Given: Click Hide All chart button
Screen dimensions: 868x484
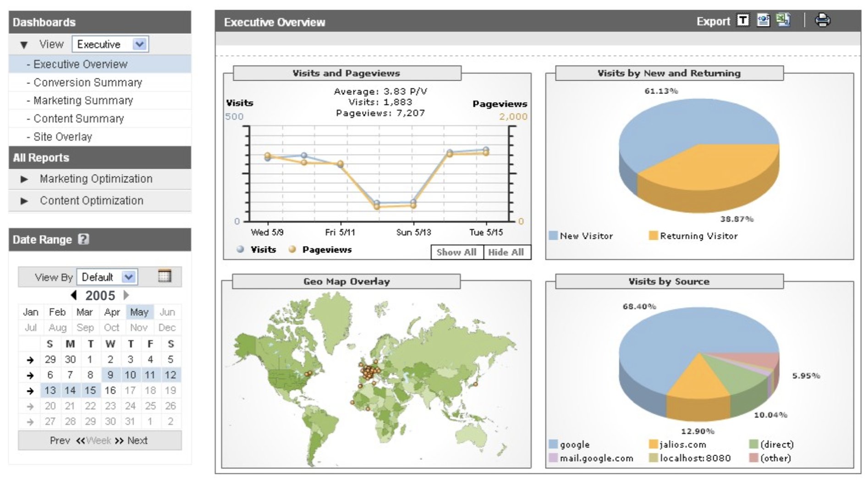Looking at the screenshot, I should point(506,252).
